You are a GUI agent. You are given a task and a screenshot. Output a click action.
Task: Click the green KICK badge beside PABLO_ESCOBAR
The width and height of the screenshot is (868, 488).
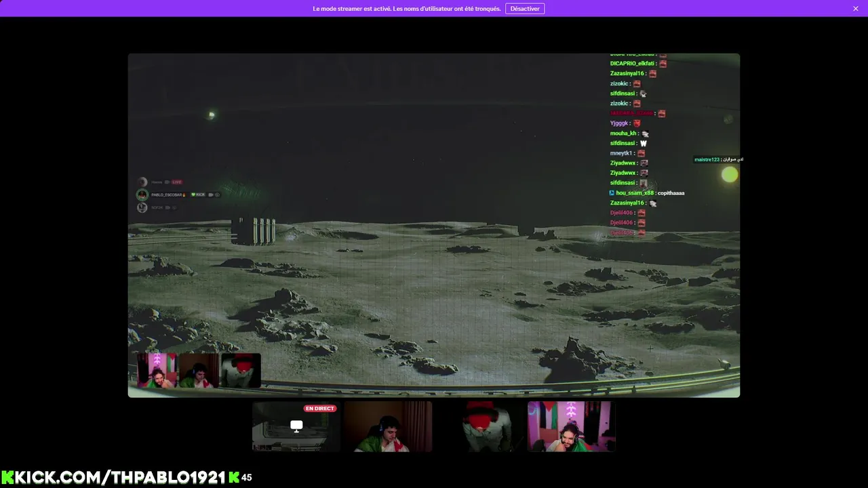(198, 195)
